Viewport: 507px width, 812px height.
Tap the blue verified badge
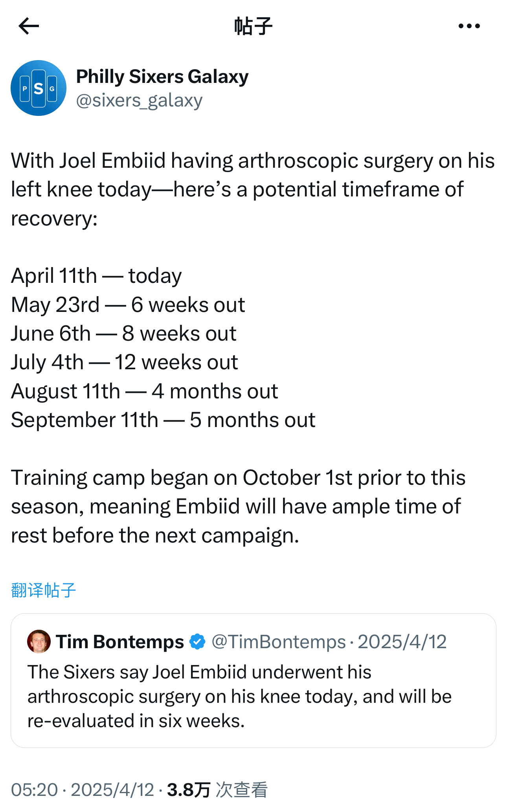[x=197, y=642]
